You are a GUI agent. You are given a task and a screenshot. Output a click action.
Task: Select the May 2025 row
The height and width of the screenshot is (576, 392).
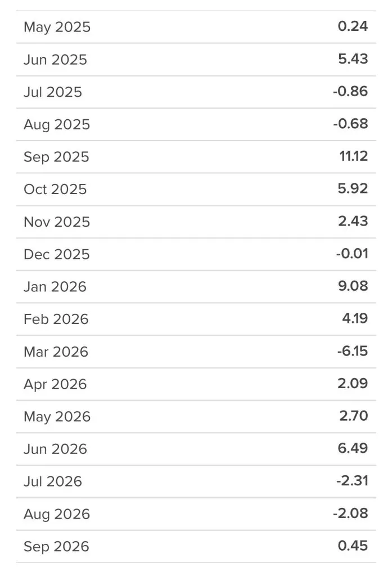click(196, 27)
